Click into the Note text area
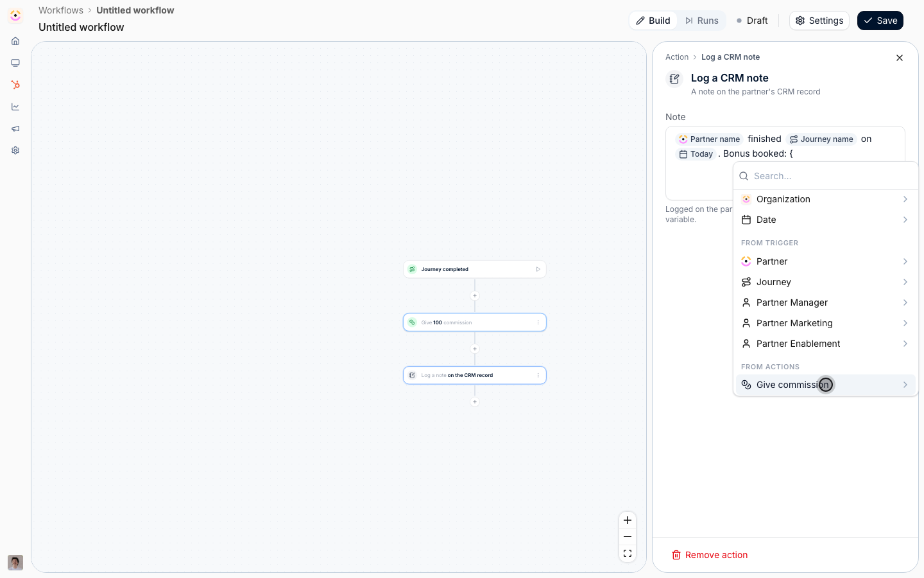This screenshot has height=578, width=924. 785,163
